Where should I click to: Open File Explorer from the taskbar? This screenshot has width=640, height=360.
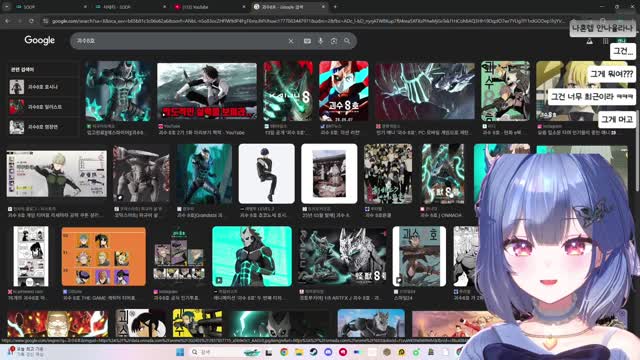[299, 352]
